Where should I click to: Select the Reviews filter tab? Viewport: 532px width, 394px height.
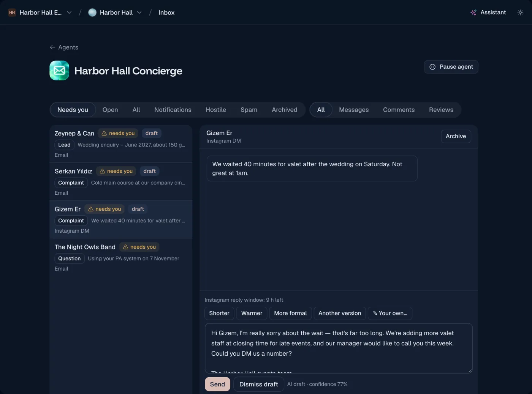(x=441, y=110)
